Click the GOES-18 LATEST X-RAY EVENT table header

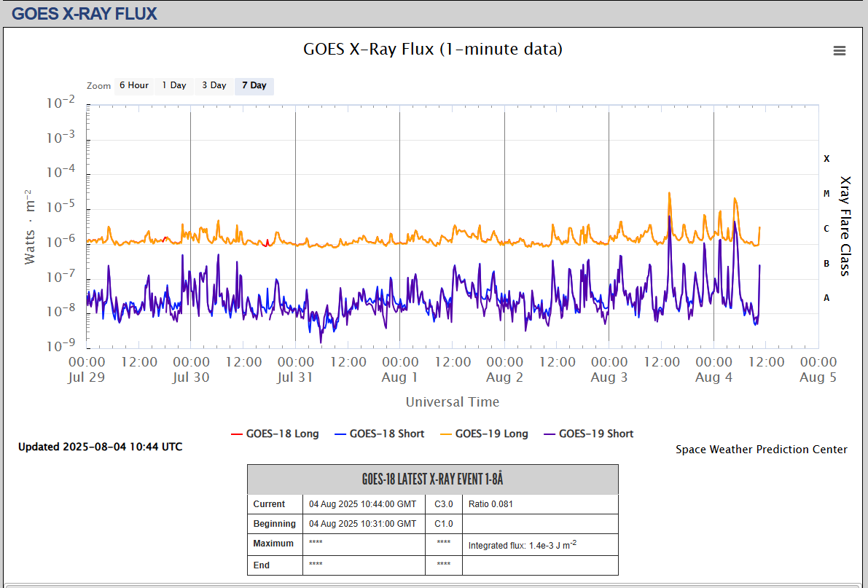433,479
